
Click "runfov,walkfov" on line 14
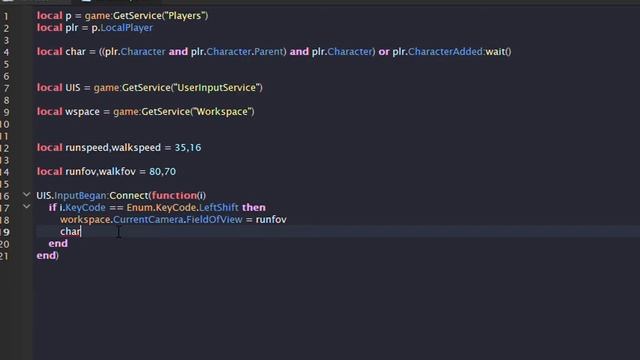tap(100, 171)
